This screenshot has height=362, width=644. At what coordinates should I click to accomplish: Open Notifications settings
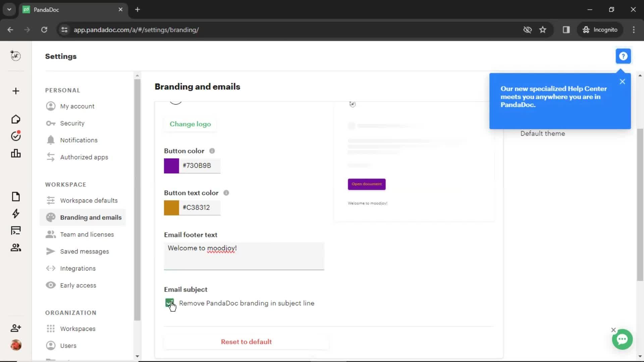coord(79,140)
